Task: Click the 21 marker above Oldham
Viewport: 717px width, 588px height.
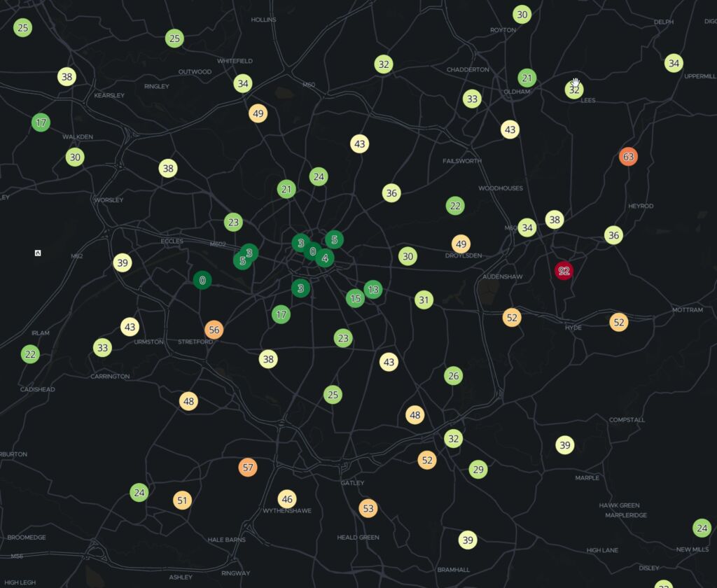Action: (x=527, y=78)
